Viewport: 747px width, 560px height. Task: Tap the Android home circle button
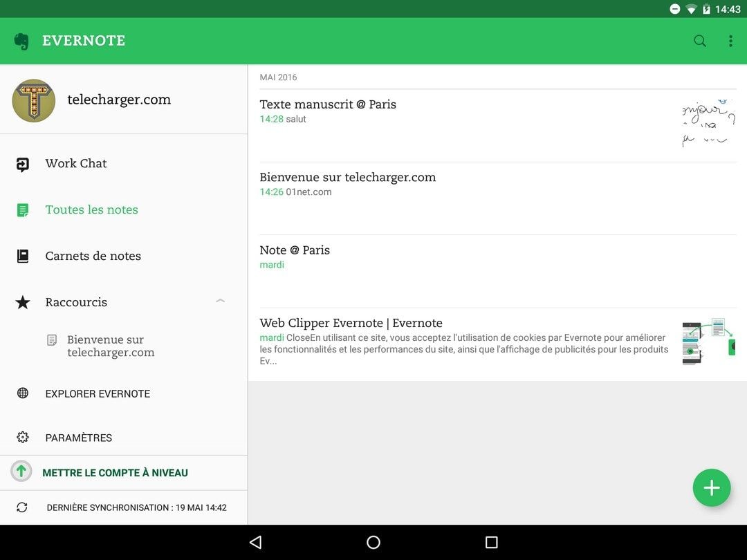[x=373, y=543]
